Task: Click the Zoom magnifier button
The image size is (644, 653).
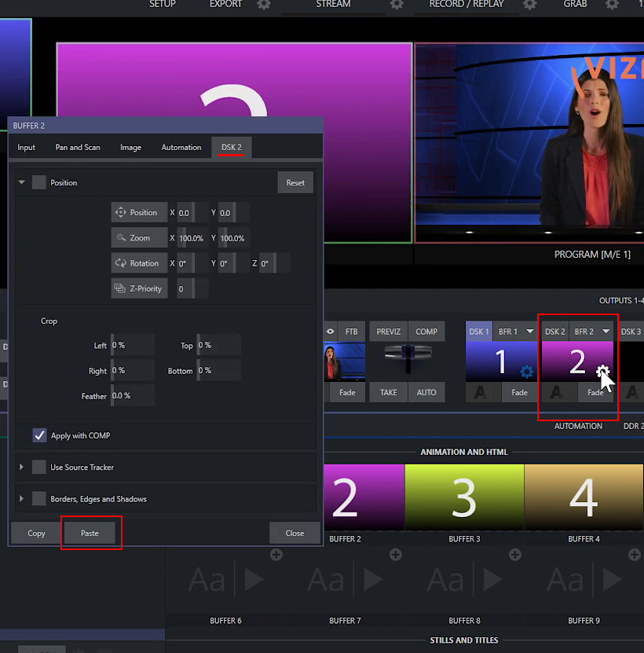Action: (139, 238)
